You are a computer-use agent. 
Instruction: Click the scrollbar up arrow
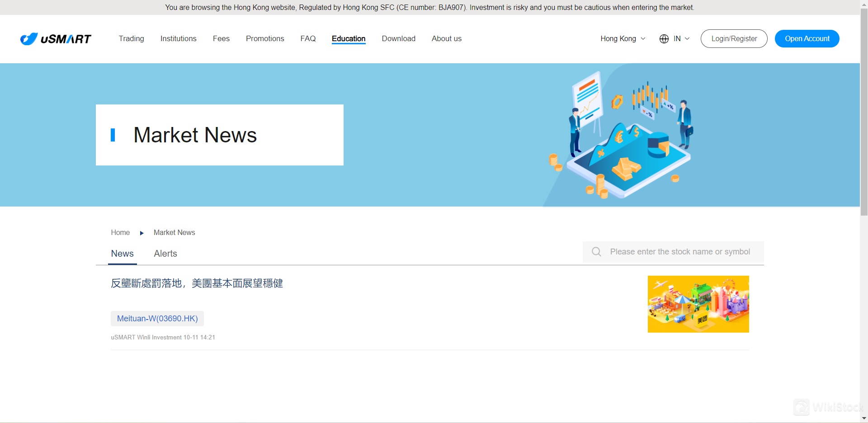coord(864,4)
